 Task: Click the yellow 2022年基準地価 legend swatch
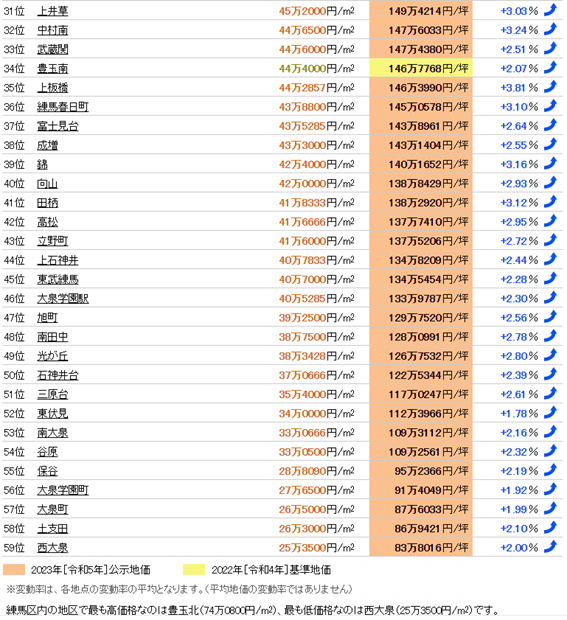(x=194, y=570)
